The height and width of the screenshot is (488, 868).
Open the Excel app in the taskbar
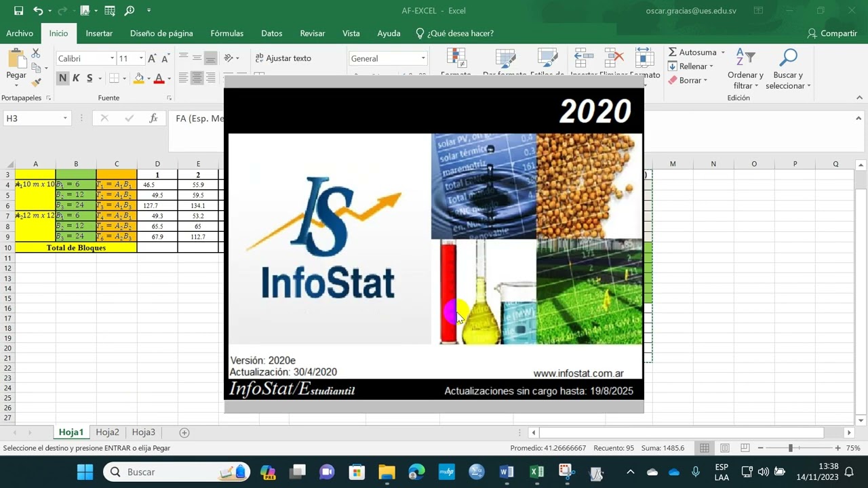coord(536,472)
